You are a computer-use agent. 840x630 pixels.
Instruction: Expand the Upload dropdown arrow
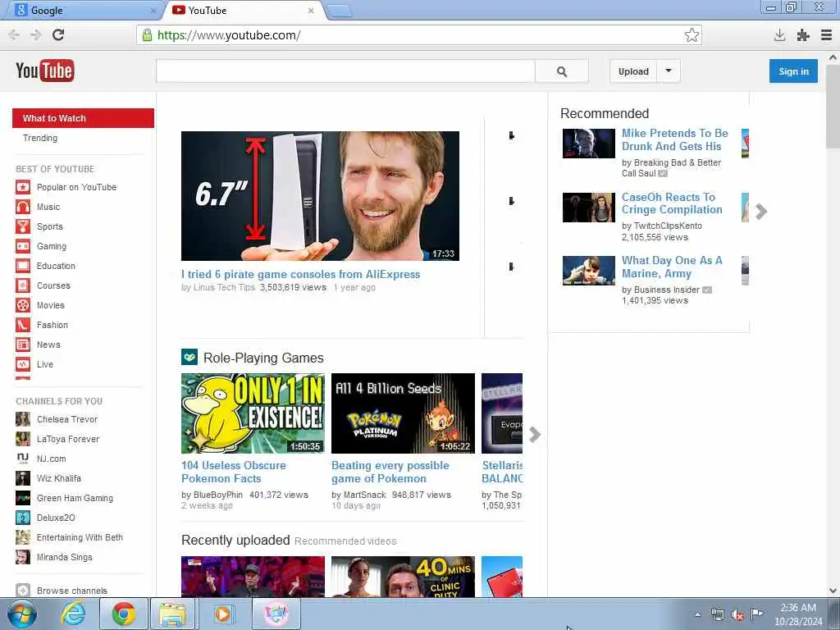[x=669, y=71]
